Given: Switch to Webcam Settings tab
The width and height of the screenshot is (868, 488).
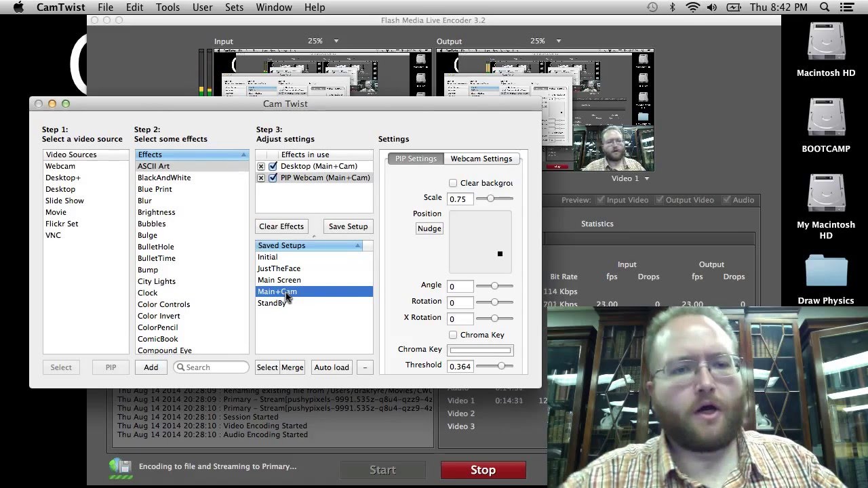Looking at the screenshot, I should click(481, 159).
